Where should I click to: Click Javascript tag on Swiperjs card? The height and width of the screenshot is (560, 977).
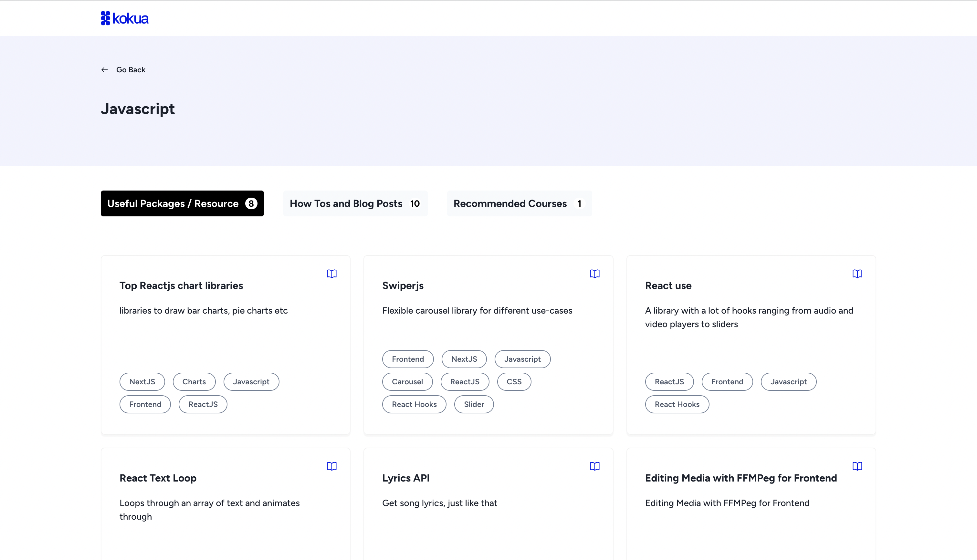pyautogui.click(x=522, y=359)
